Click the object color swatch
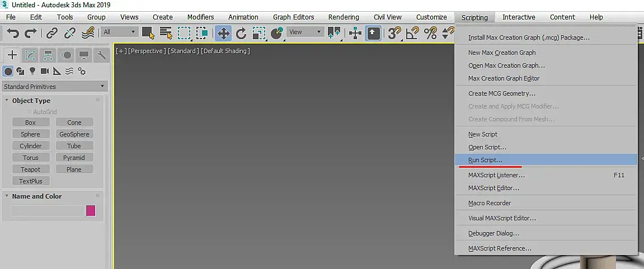Screen dimensions: 644x269 pyautogui.click(x=91, y=211)
